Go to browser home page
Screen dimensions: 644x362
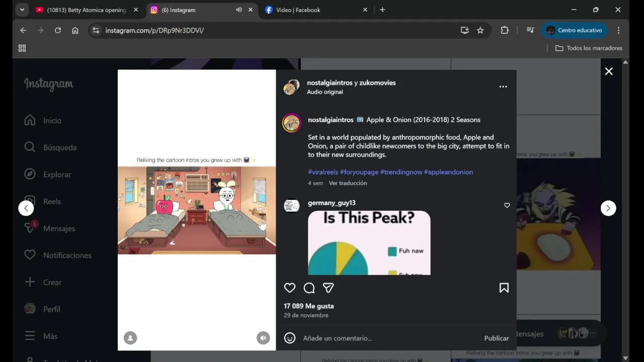75,30
